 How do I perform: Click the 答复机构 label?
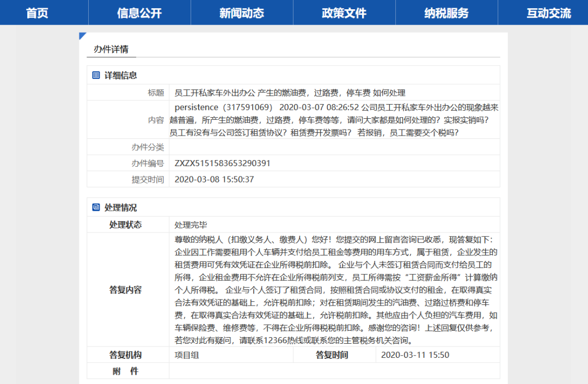point(126,355)
